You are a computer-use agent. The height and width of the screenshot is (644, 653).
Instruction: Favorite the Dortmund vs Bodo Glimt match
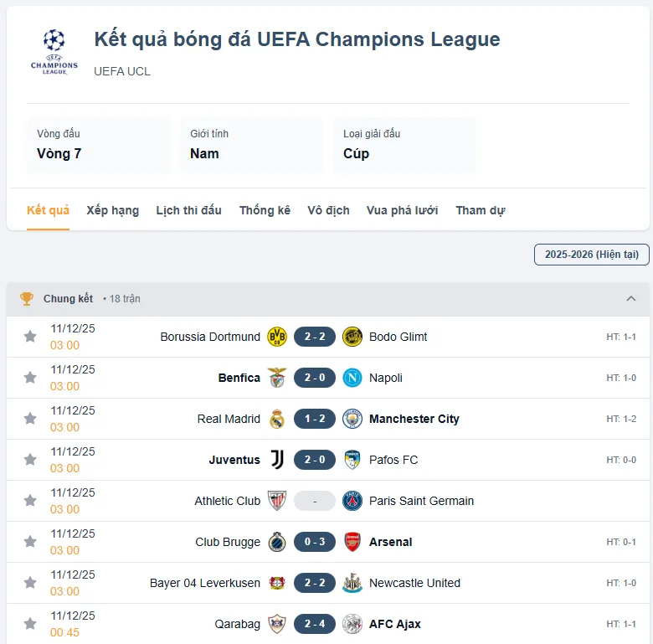(30, 337)
